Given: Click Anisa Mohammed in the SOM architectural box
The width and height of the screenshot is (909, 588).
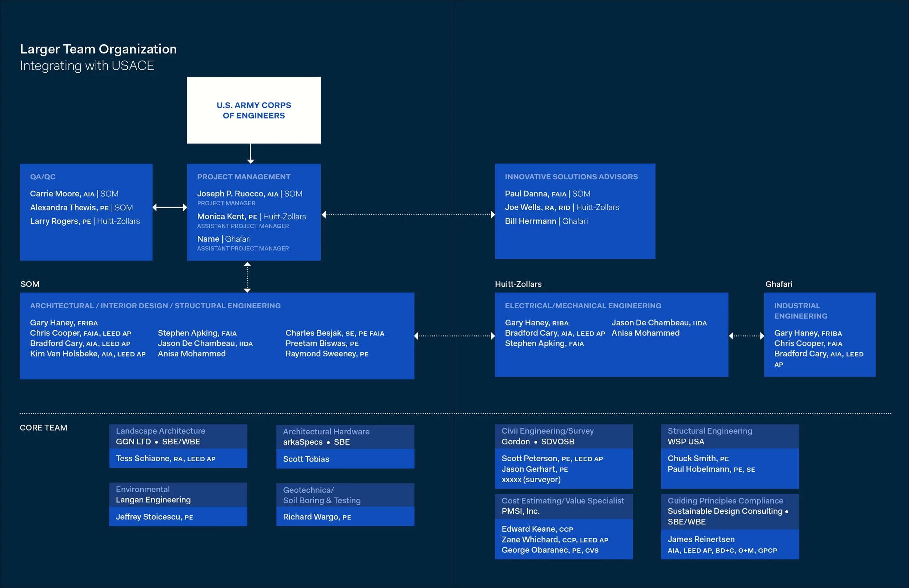Looking at the screenshot, I should pos(192,354).
